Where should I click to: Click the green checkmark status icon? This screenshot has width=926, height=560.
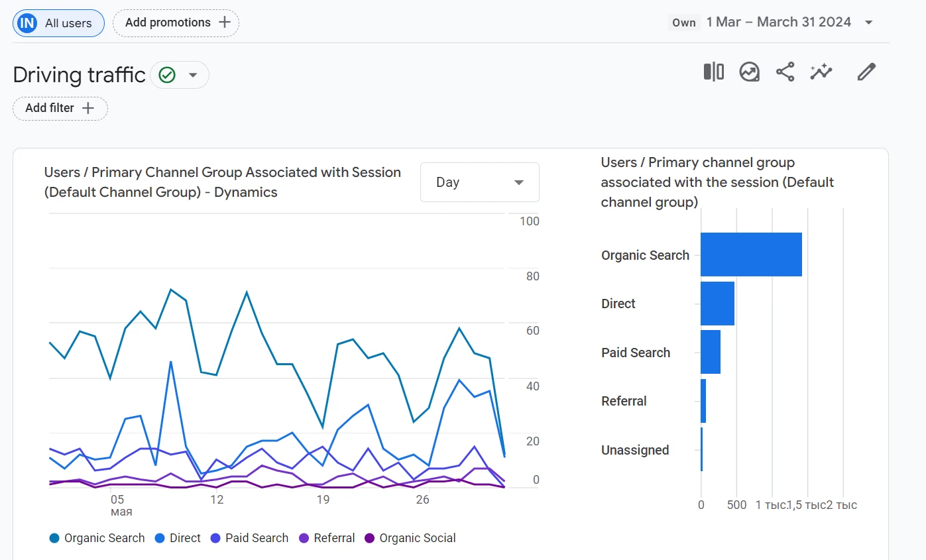pyautogui.click(x=167, y=75)
